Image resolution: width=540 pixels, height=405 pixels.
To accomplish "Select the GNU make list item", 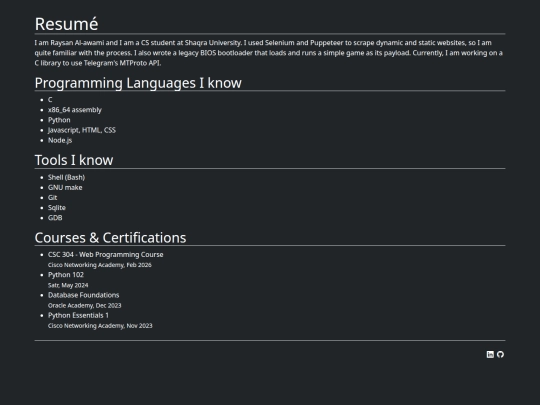I will pyautogui.click(x=65, y=187).
